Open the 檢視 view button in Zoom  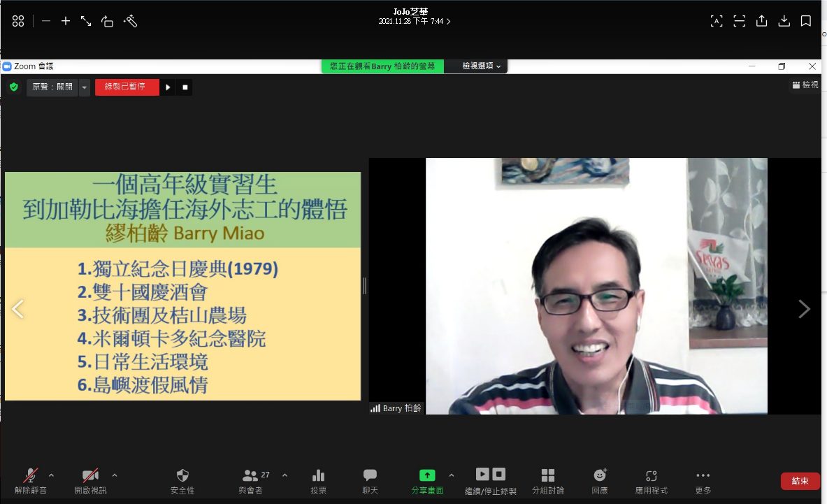click(x=805, y=85)
